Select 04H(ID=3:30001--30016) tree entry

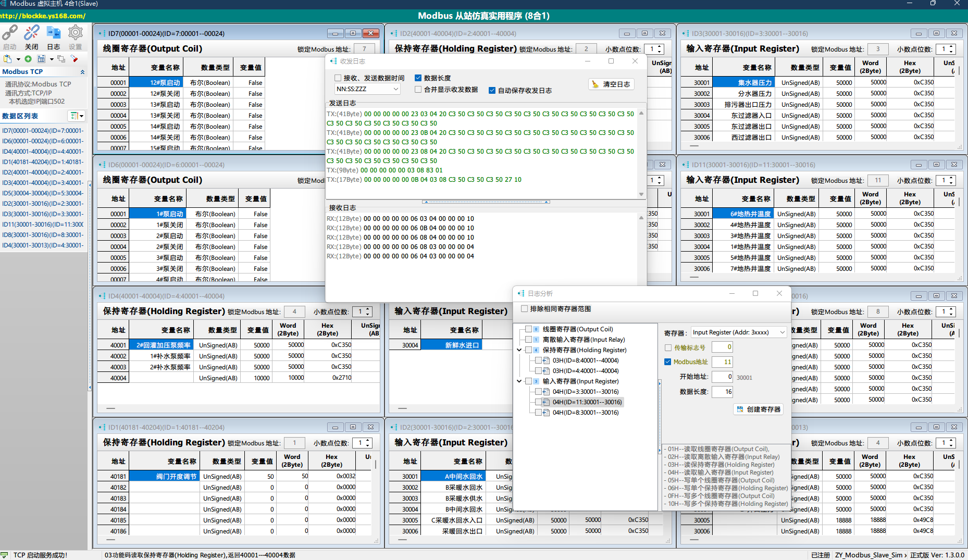click(x=586, y=392)
